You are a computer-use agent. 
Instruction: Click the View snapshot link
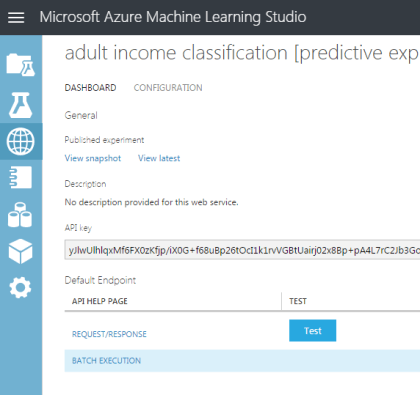[93, 158]
